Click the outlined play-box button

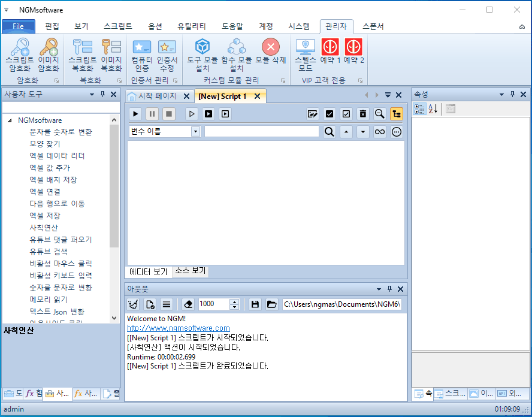(225, 114)
